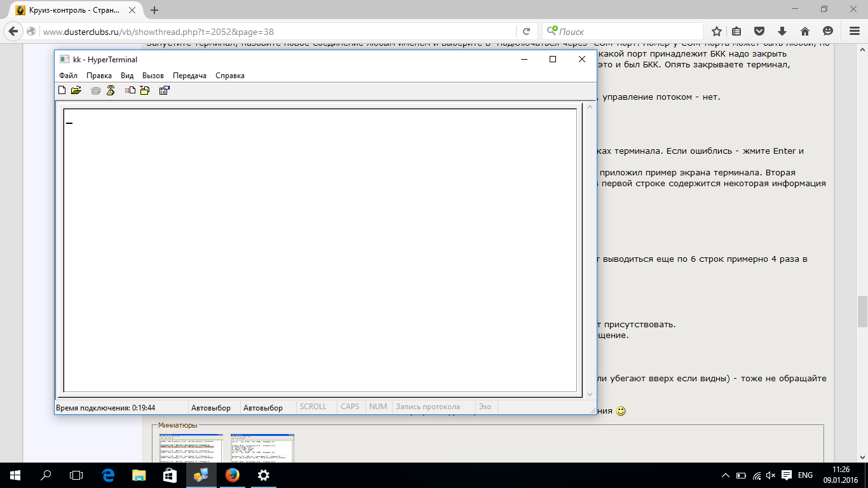868x488 pixels.
Task: Click the taskbar search magnifier icon
Action: pos(46,475)
